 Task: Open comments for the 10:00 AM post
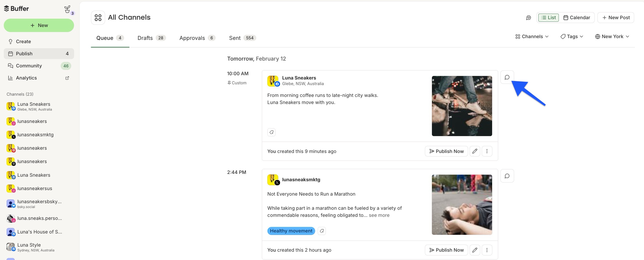(507, 77)
